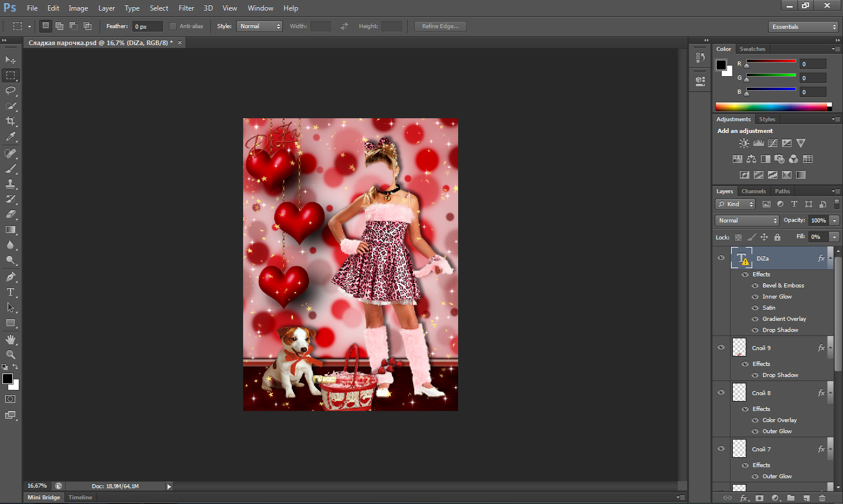
Task: Hide the Слой 8 layer
Action: [721, 393]
